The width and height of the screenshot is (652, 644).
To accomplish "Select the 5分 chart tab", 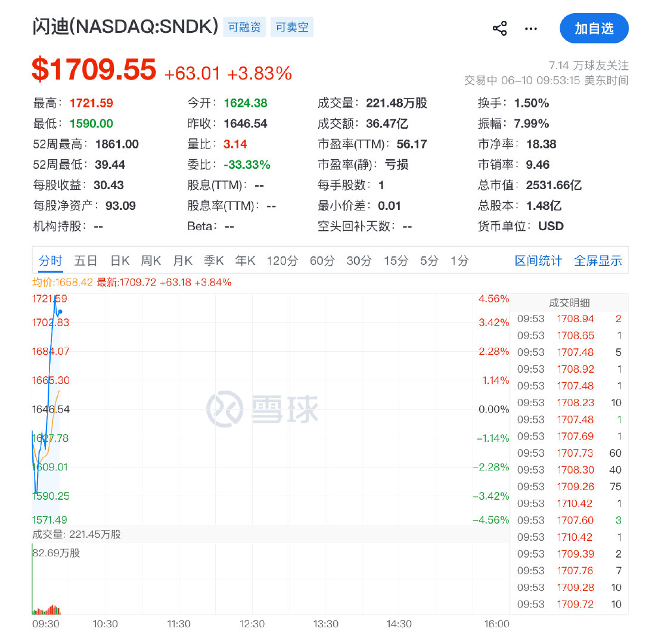I will (429, 261).
